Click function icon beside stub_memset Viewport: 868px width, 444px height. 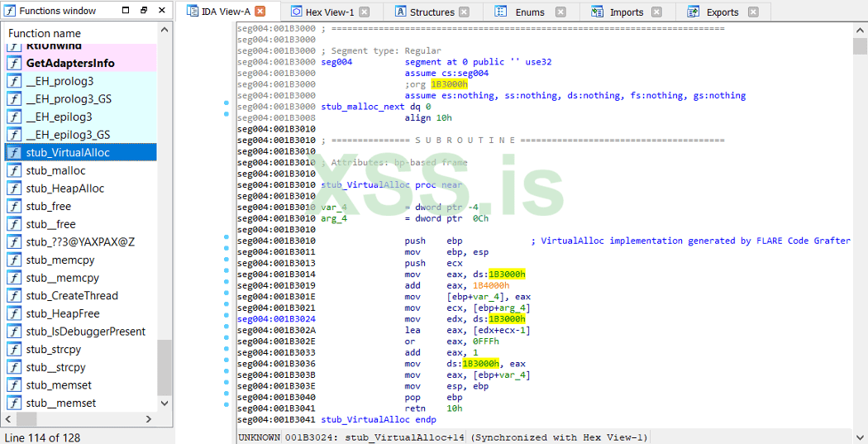click(x=14, y=384)
